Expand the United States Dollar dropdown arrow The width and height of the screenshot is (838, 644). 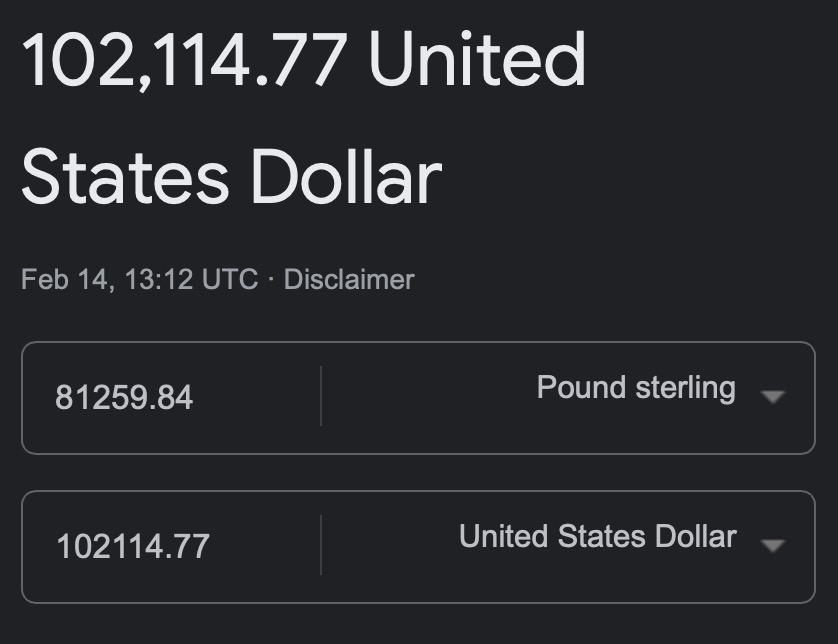click(771, 545)
